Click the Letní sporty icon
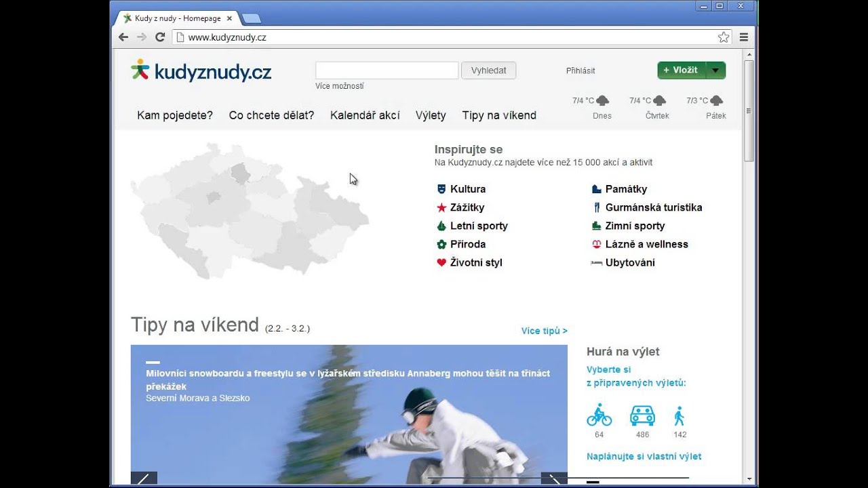Image resolution: width=868 pixels, height=488 pixels. pos(441,226)
